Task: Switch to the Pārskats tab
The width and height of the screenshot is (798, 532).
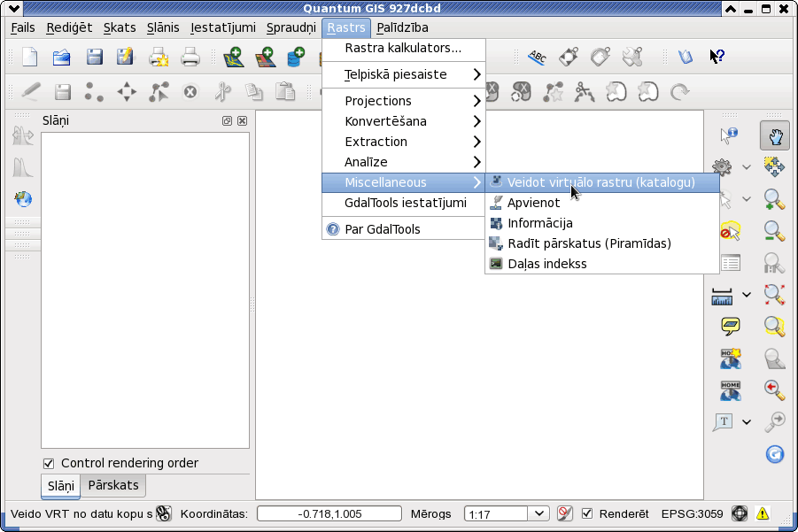Action: point(113,485)
